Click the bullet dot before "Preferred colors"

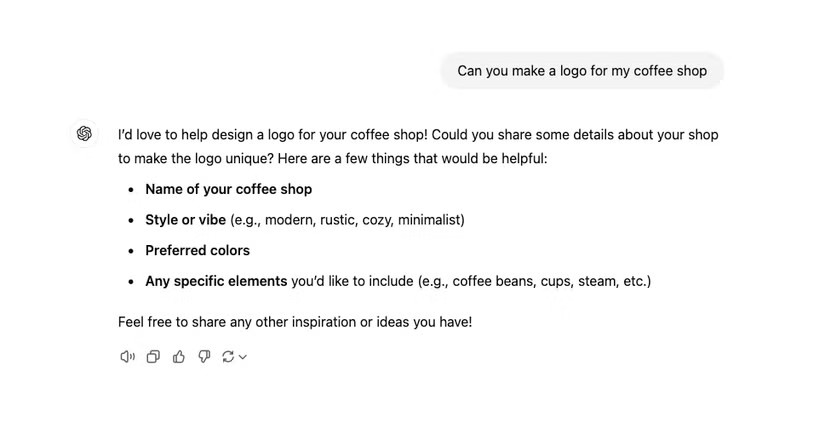(131, 251)
